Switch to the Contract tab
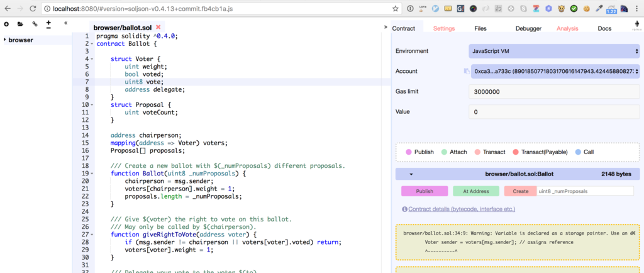This screenshot has width=644, height=273. (x=403, y=29)
